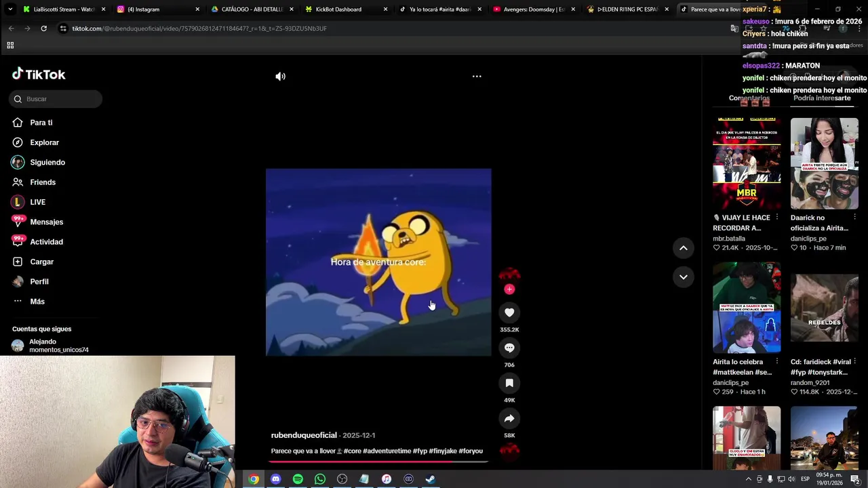Open the music app in taskbar
This screenshot has width=868, height=488.
click(x=387, y=479)
